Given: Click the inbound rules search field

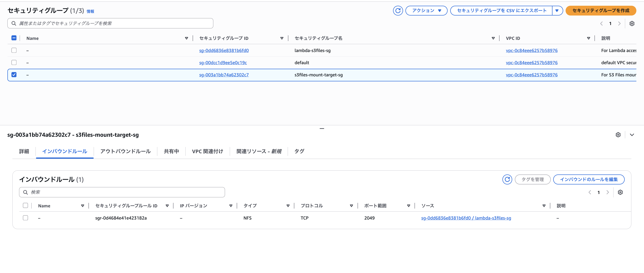Looking at the screenshot, I should coord(122,192).
